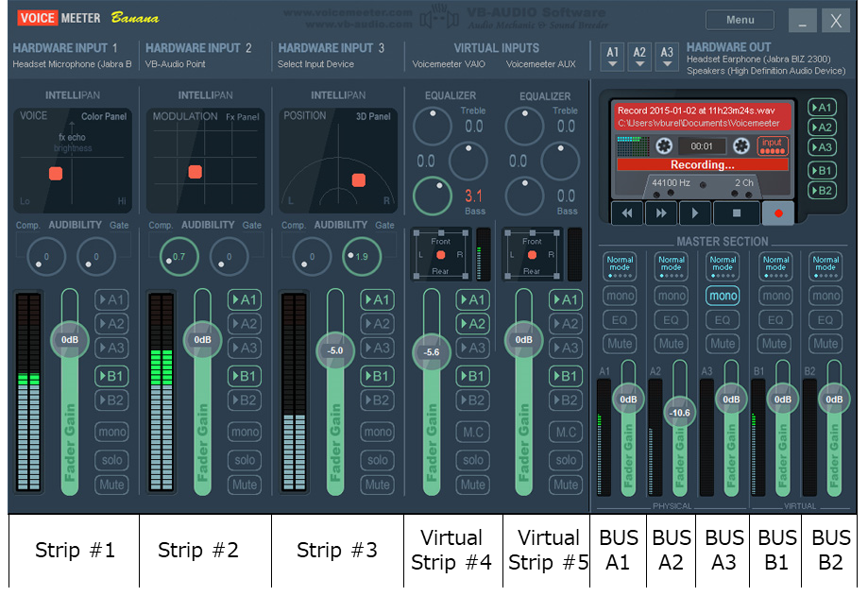Image resolution: width=868 pixels, height=596 pixels.
Task: Click the recording file name on the cassette
Action: tap(696, 111)
